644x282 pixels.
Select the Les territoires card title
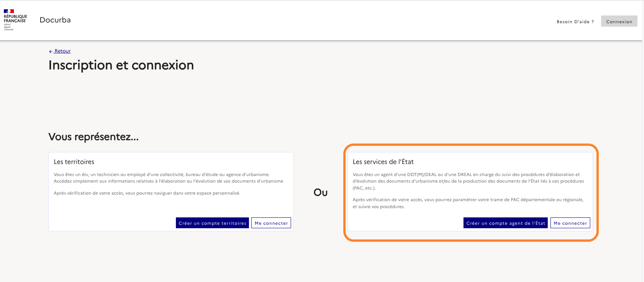coord(74,162)
